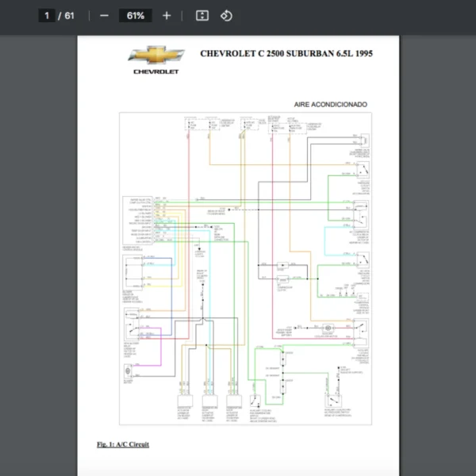Zoom out with the minus button
The height and width of the screenshot is (476, 476).
click(104, 16)
